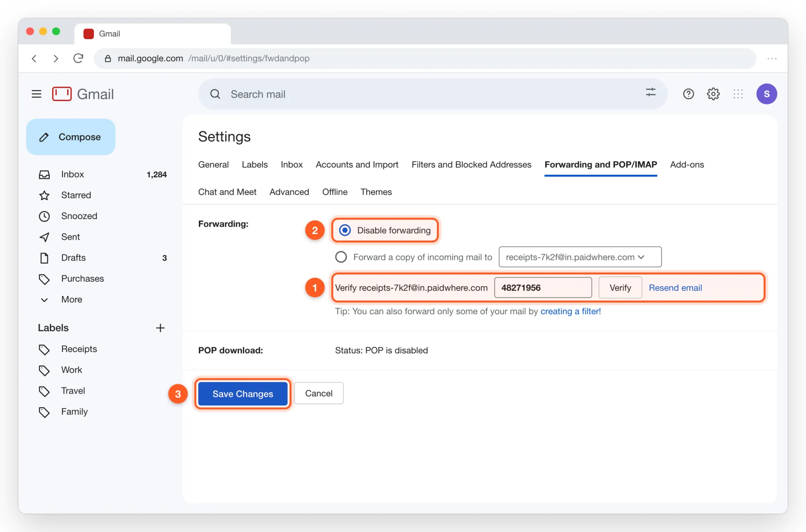The height and width of the screenshot is (532, 806).
Task: Click the Drafts document icon
Action: pos(44,258)
